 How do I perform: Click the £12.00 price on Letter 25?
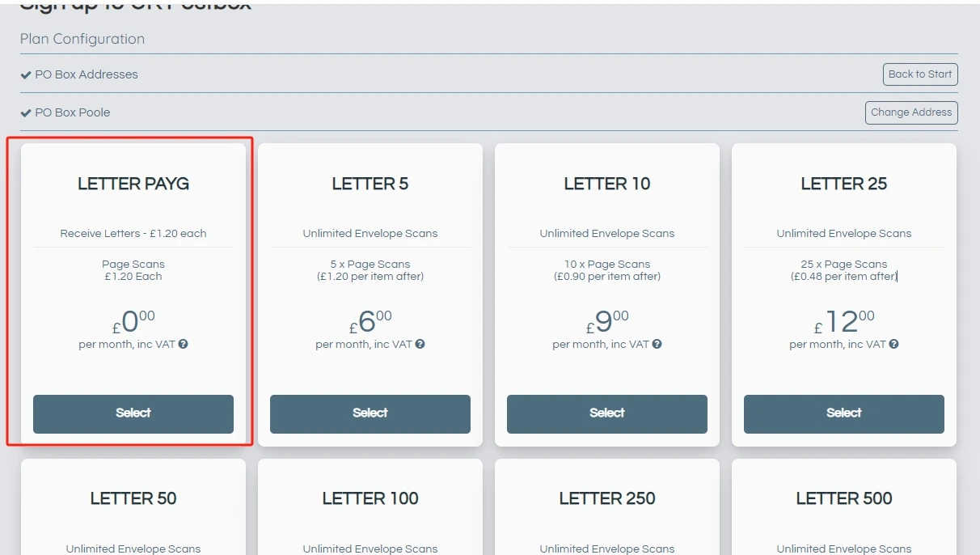pyautogui.click(x=844, y=322)
